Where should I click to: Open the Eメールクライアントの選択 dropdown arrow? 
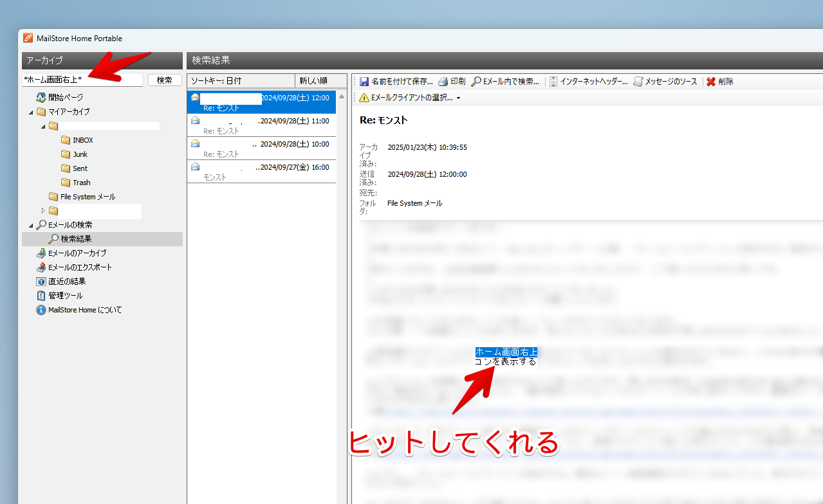pyautogui.click(x=458, y=98)
